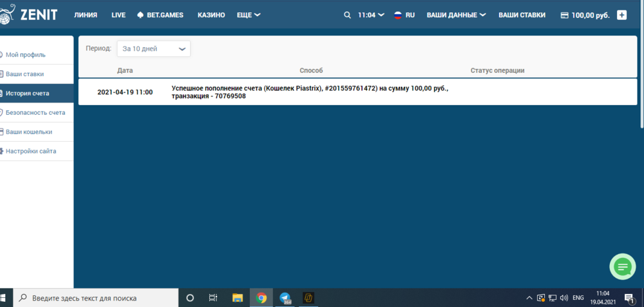Click the Безопасность счета shield icon
Viewport: 644px width, 307px height.
coord(1,112)
